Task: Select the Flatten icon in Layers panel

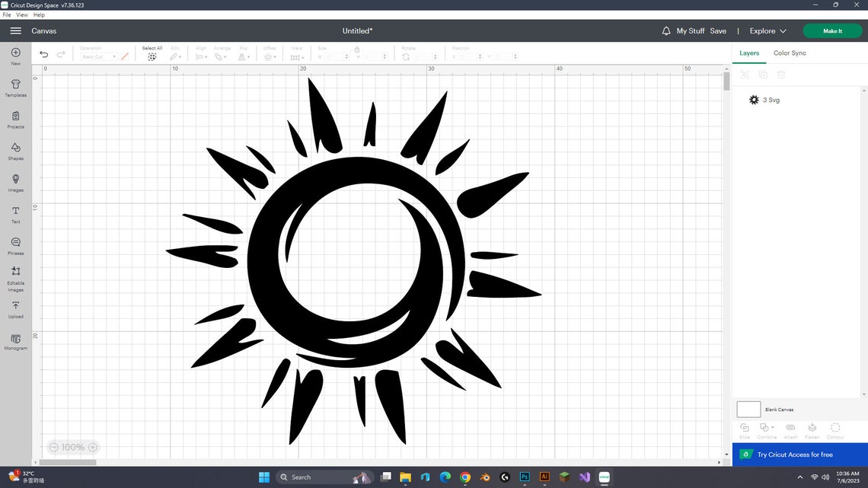Action: 812,429
